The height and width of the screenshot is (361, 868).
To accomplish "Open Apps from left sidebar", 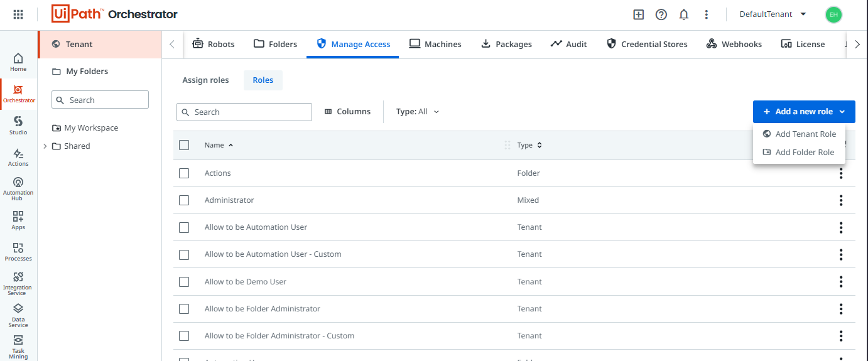I will pyautogui.click(x=18, y=220).
